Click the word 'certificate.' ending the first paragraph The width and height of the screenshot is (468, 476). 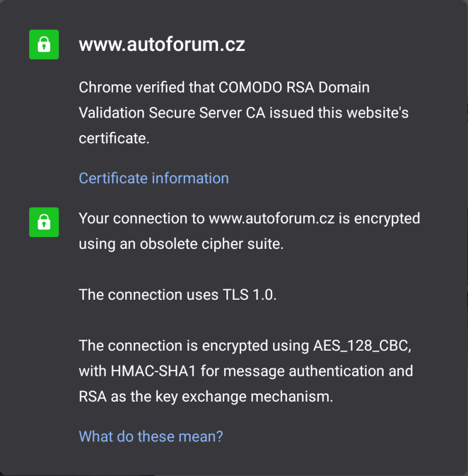click(114, 138)
